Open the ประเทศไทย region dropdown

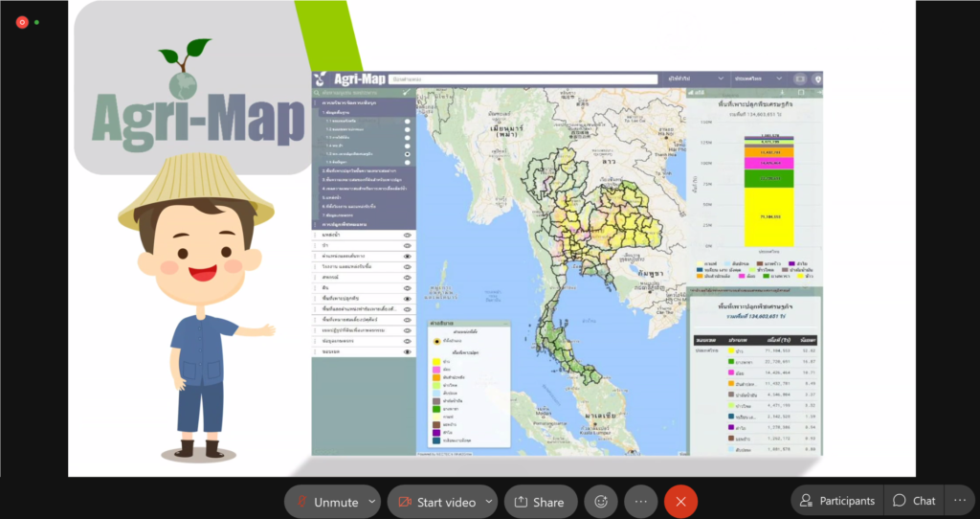click(758, 79)
